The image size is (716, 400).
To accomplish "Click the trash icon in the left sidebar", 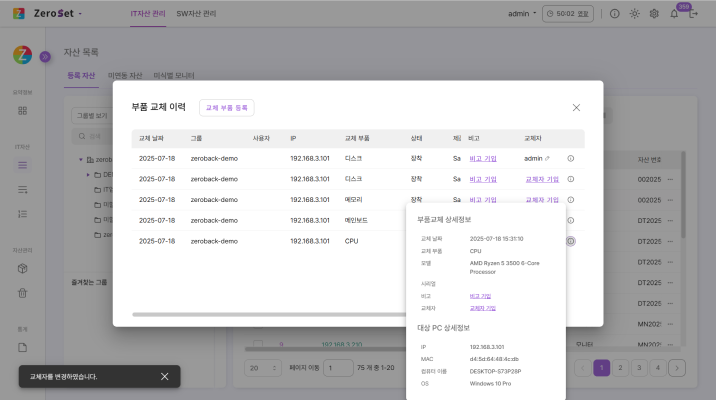I will (x=22, y=293).
